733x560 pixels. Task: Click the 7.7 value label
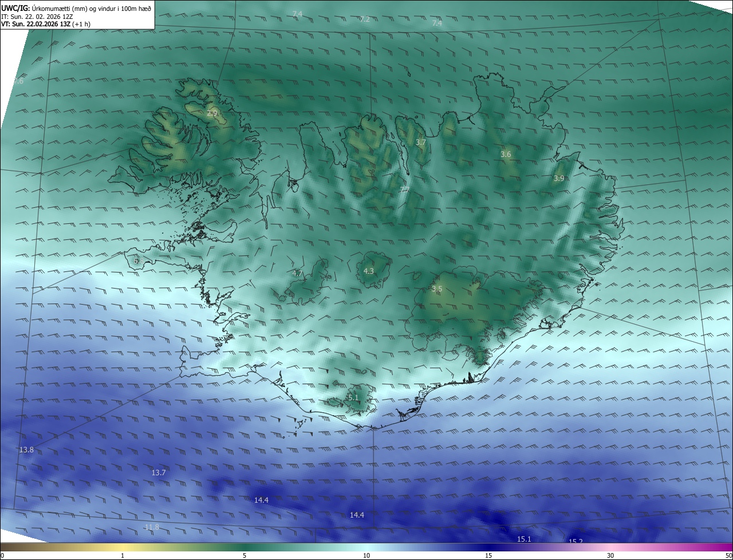tap(404, 190)
